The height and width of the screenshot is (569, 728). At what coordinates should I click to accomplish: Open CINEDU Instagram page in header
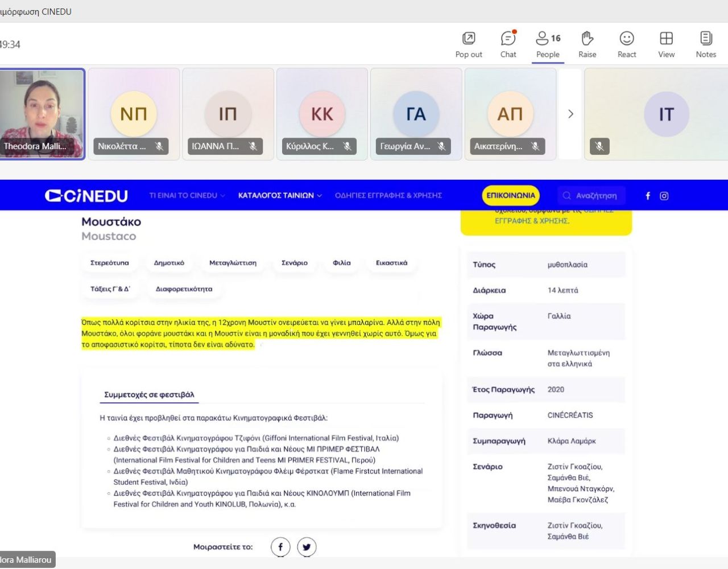coord(664,196)
